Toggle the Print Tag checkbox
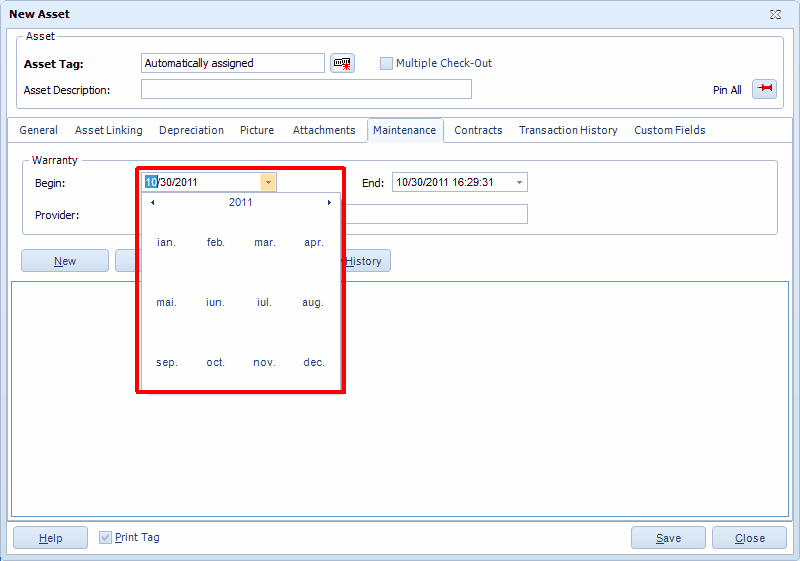Viewport: 800px width, 561px height. click(105, 537)
